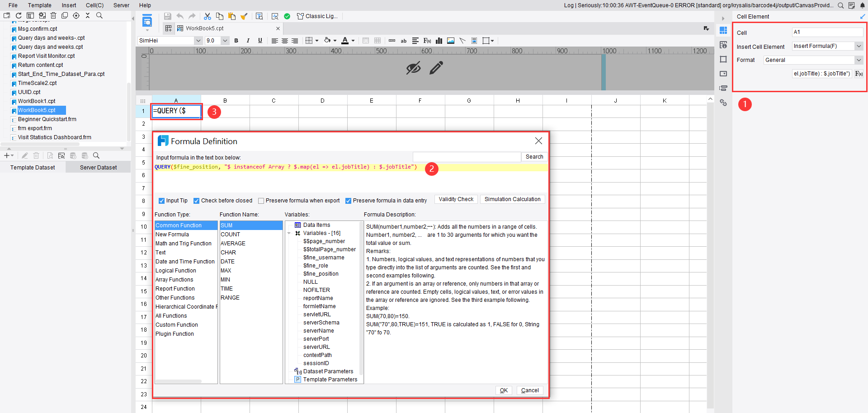Enable Preserve formula when export
Image resolution: width=868 pixels, height=413 pixels.
click(261, 201)
